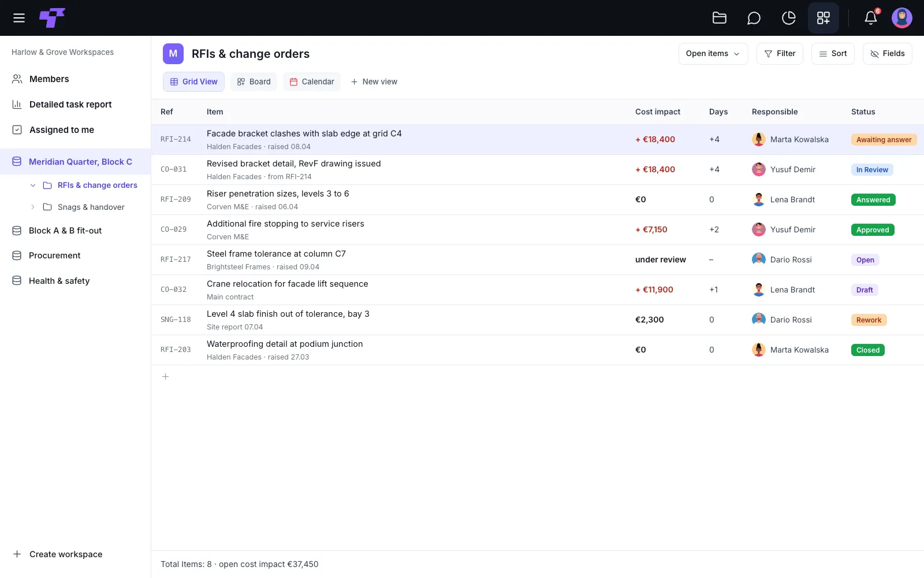
Task: Open the notifications bell
Action: [x=871, y=18]
